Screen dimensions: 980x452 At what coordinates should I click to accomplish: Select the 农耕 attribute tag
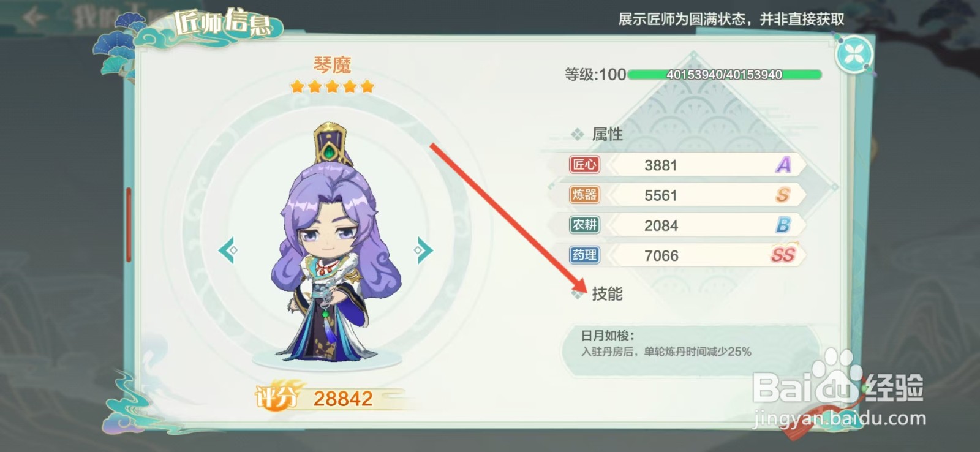pos(584,225)
